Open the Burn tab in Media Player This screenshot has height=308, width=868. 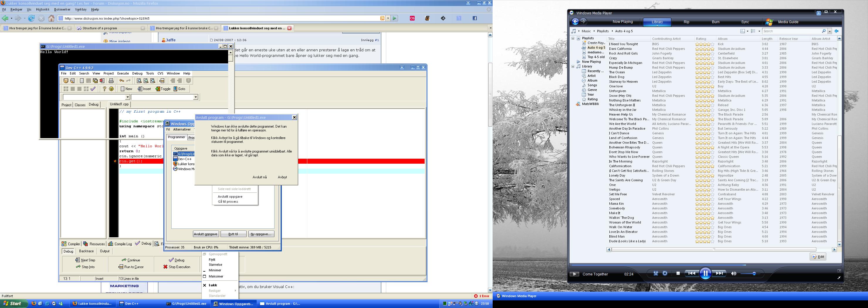pos(716,22)
